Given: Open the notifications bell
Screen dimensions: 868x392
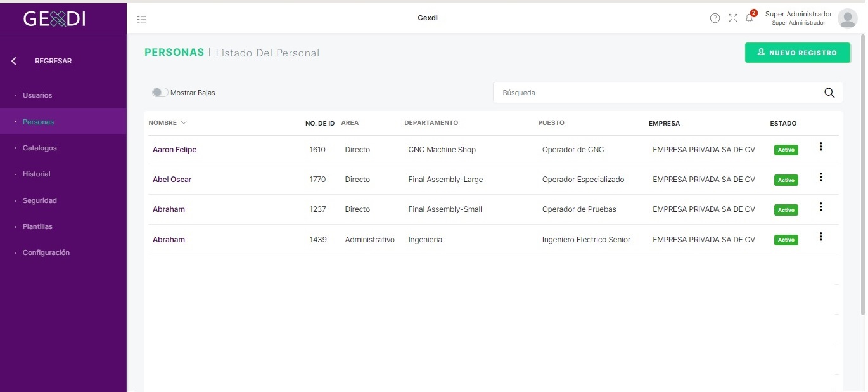Looking at the screenshot, I should (x=750, y=18).
